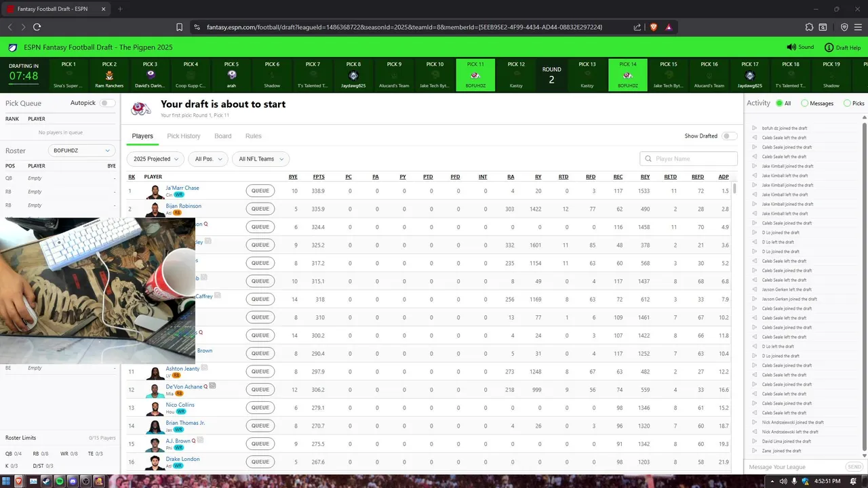Select the Fantasy Football Draft - ESPN browser tab
The height and width of the screenshot is (488, 868).
(x=56, y=9)
